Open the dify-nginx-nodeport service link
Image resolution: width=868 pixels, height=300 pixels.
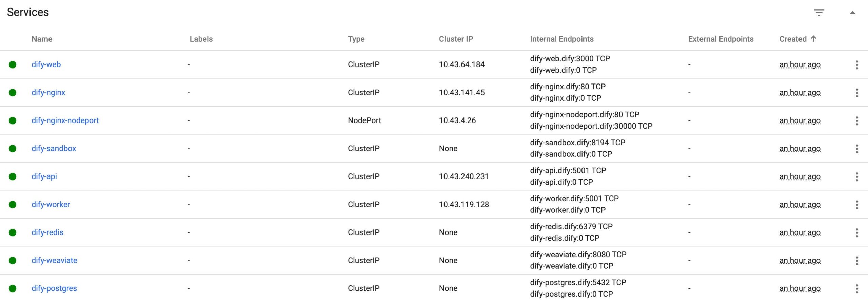(65, 120)
